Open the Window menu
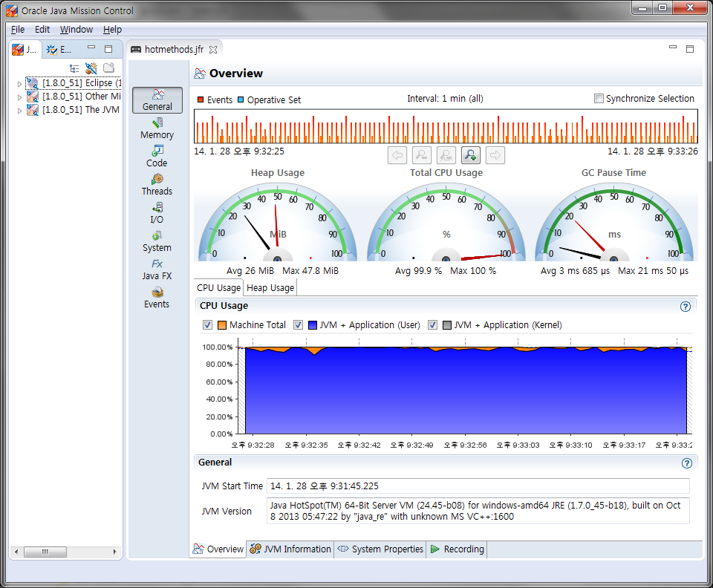713x588 pixels. (76, 30)
